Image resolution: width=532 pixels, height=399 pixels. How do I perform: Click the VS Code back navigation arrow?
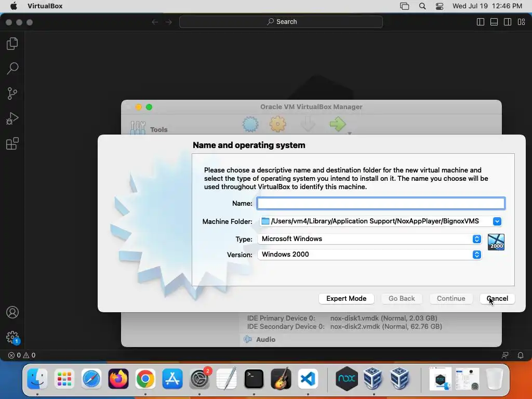[155, 22]
